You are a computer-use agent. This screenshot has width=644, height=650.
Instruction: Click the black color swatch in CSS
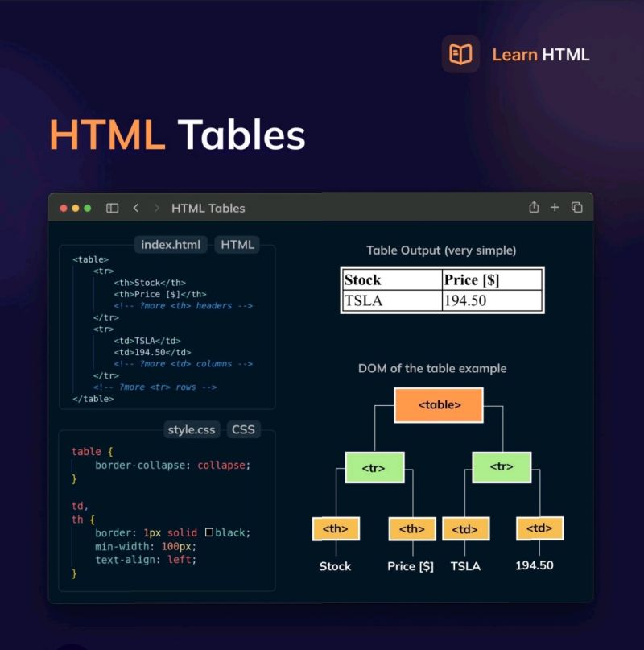coord(209,532)
